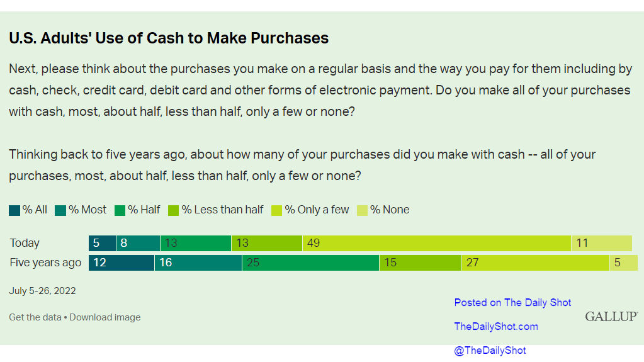Click the '% Less than half' legend swatch
Viewport: 644px width, 362px height.
pyautogui.click(x=173, y=211)
